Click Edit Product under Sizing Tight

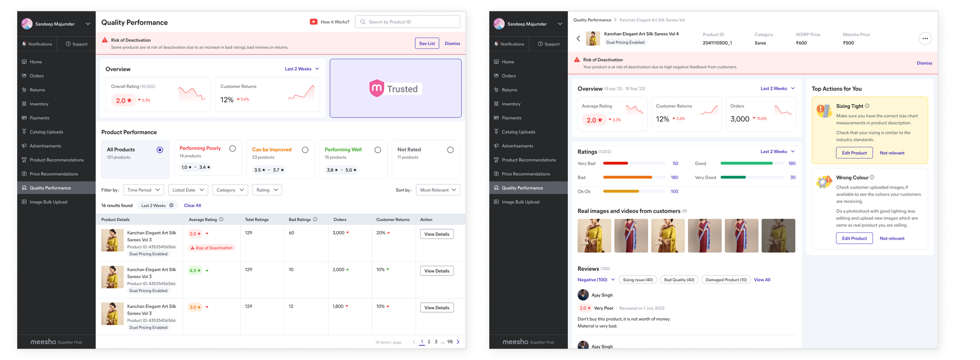854,153
